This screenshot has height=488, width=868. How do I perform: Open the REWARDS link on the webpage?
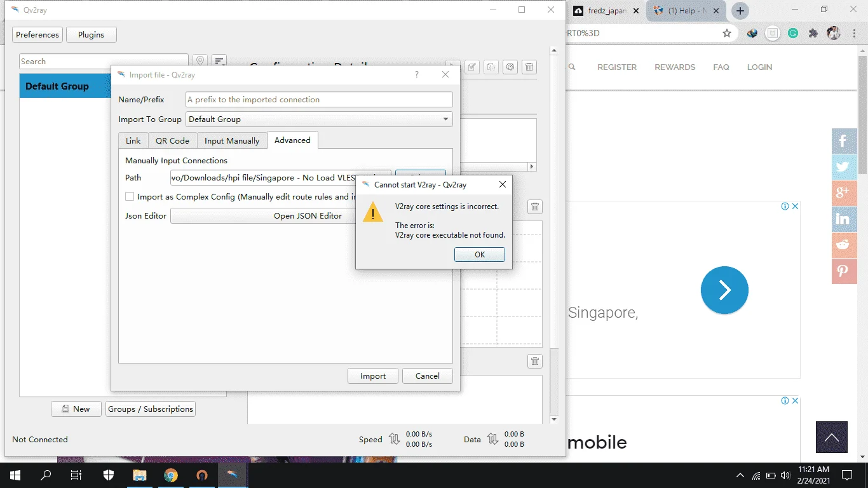click(675, 67)
